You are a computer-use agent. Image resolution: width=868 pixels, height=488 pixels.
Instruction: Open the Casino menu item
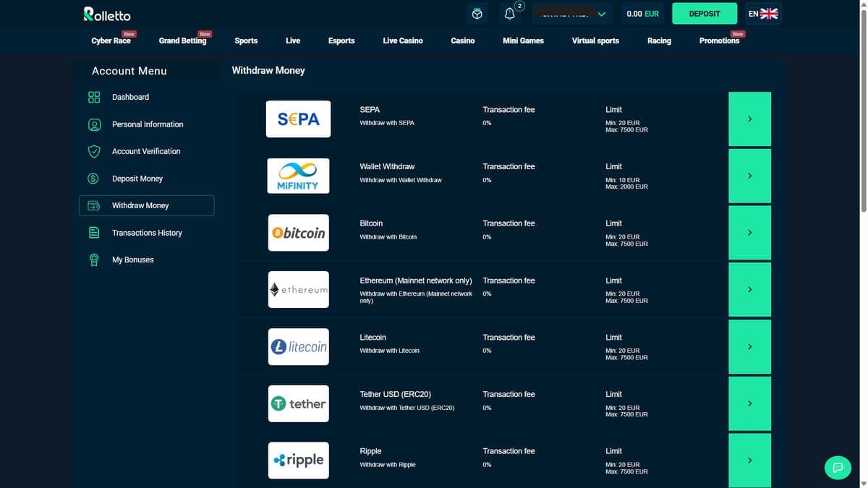463,40
